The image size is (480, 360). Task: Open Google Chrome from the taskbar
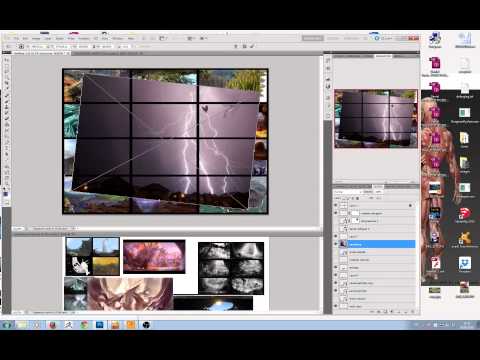[84, 325]
